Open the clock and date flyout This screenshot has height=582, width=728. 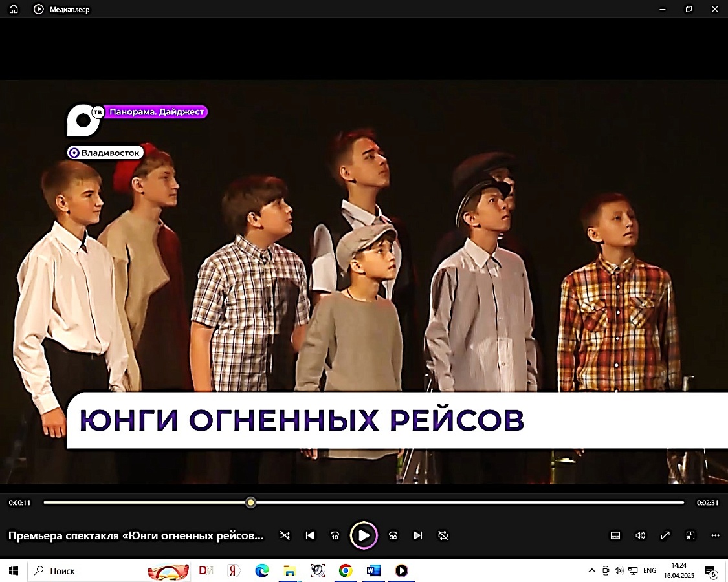point(679,571)
